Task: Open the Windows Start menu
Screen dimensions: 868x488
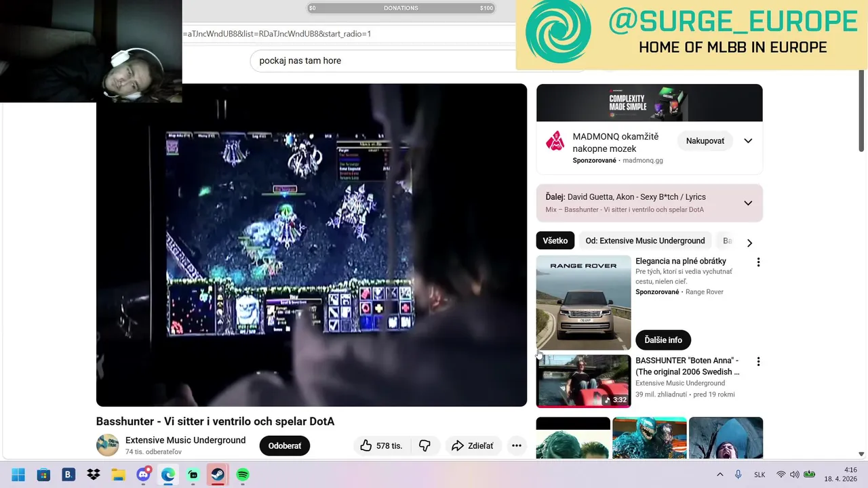Action: point(18,474)
